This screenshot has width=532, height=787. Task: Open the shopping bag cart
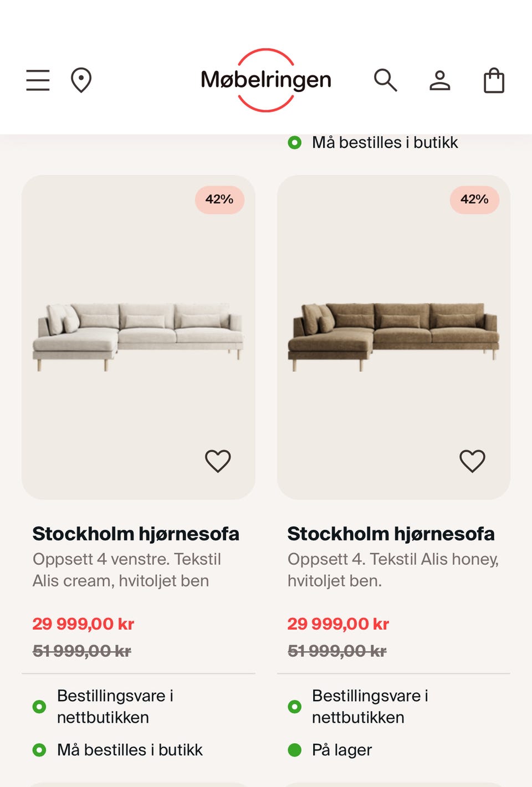pyautogui.click(x=494, y=80)
